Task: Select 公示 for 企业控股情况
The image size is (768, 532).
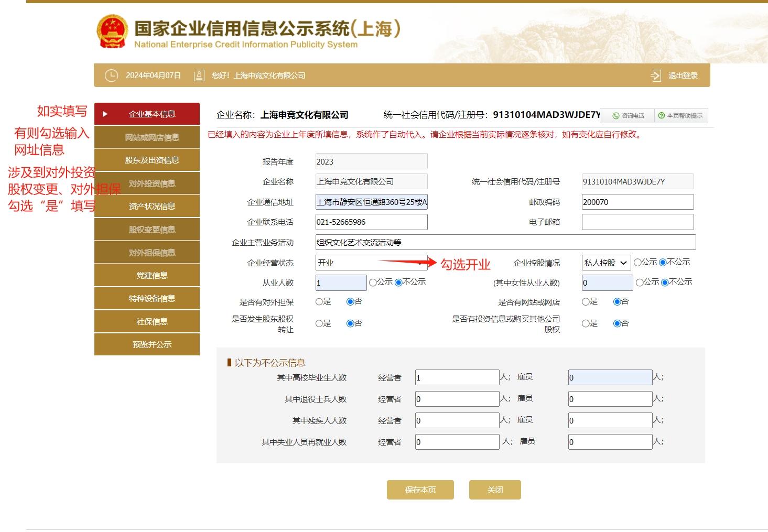Action: pos(637,262)
